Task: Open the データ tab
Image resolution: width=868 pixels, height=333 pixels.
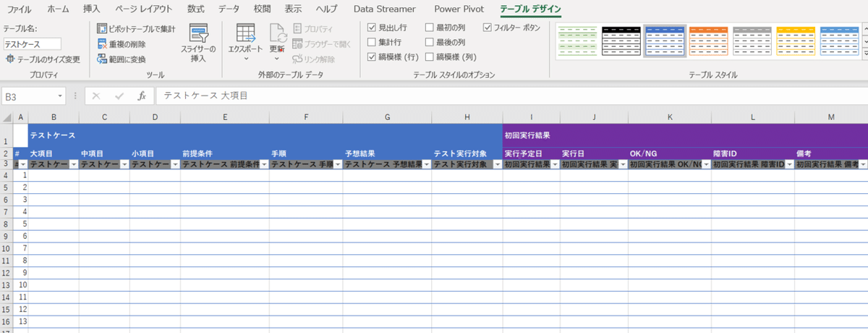Action: point(229,9)
